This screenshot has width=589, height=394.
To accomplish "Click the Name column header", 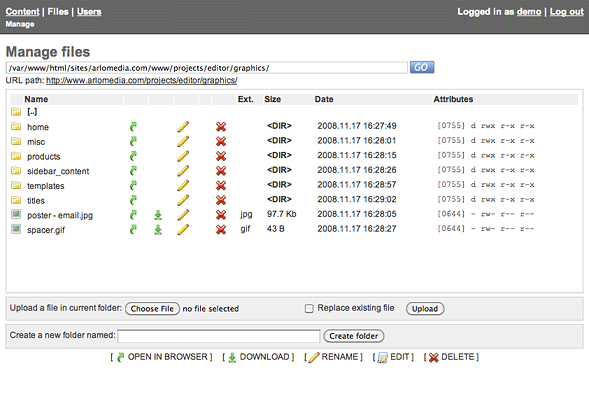I will pos(36,99).
